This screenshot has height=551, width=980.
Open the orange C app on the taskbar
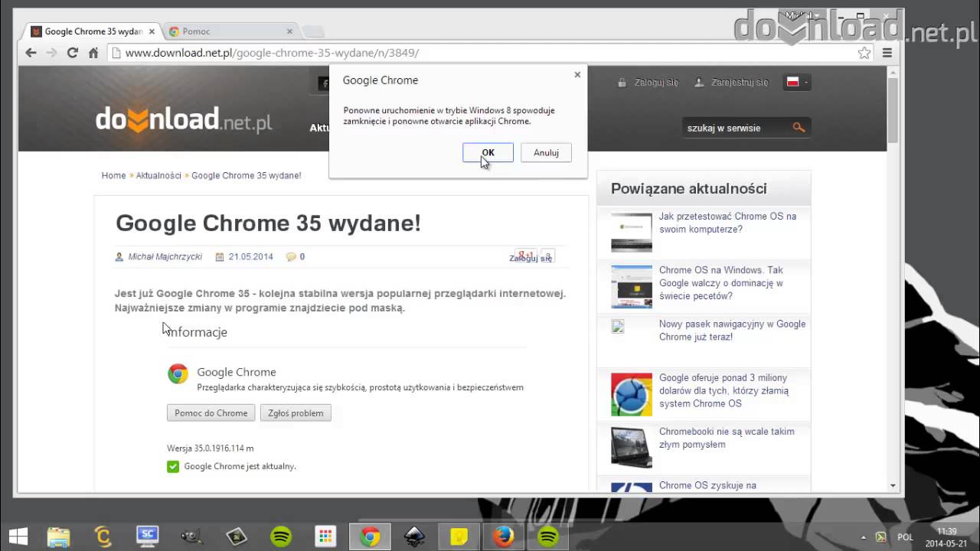pos(103,536)
